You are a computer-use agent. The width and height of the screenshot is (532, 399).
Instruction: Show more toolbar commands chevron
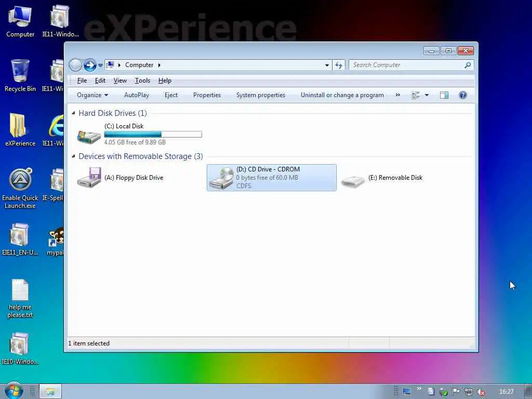coord(397,95)
